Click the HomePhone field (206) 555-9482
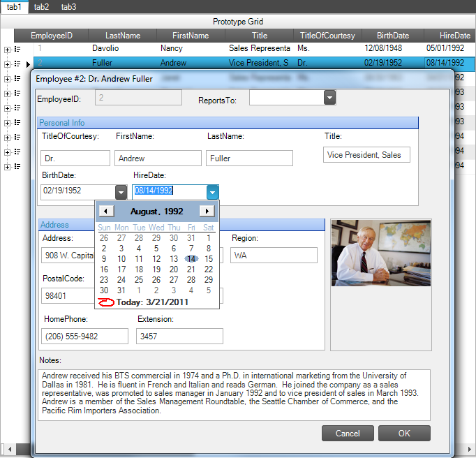Viewport: 476px width, 458px height. (84, 337)
